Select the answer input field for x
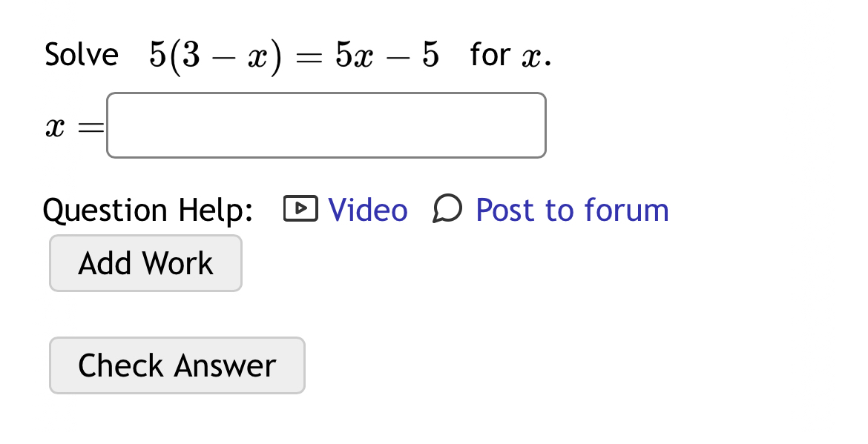868x444 pixels. (326, 125)
